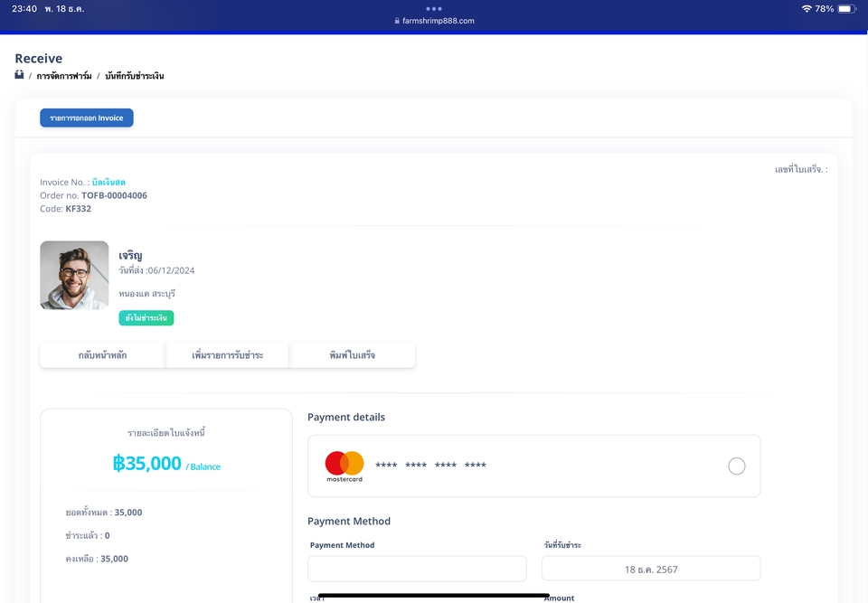868x603 pixels.
Task: Click the Payment details heading
Action: click(346, 417)
